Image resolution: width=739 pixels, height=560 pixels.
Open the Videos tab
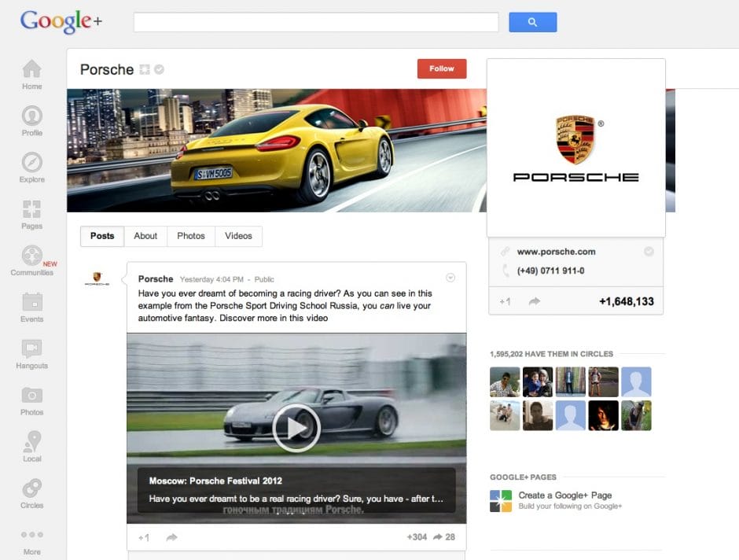coord(238,236)
